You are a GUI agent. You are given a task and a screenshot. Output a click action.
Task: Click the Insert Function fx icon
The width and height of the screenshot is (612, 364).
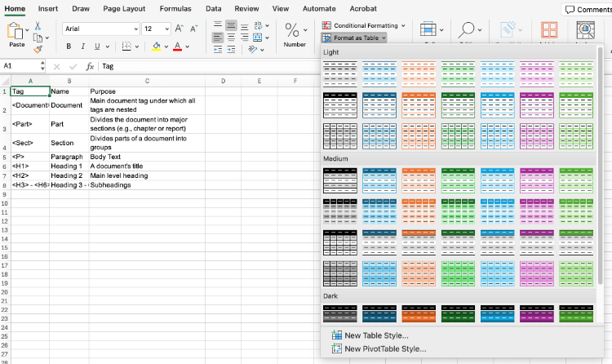coord(90,66)
